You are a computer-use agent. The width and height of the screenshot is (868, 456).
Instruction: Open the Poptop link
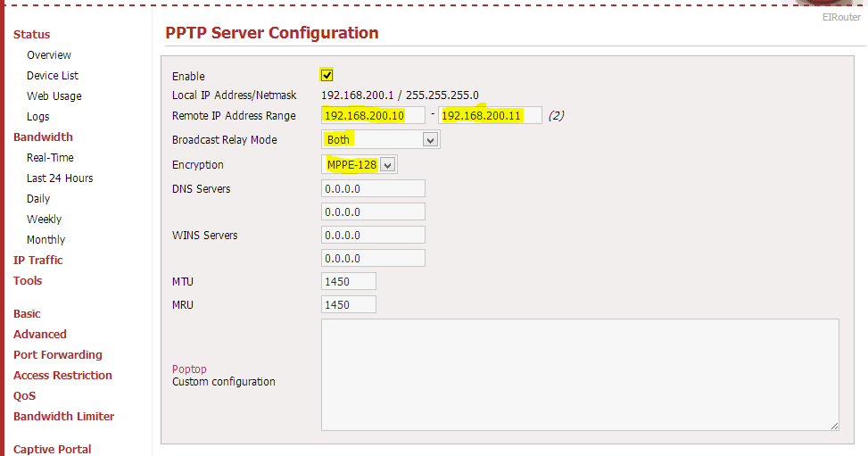point(189,369)
